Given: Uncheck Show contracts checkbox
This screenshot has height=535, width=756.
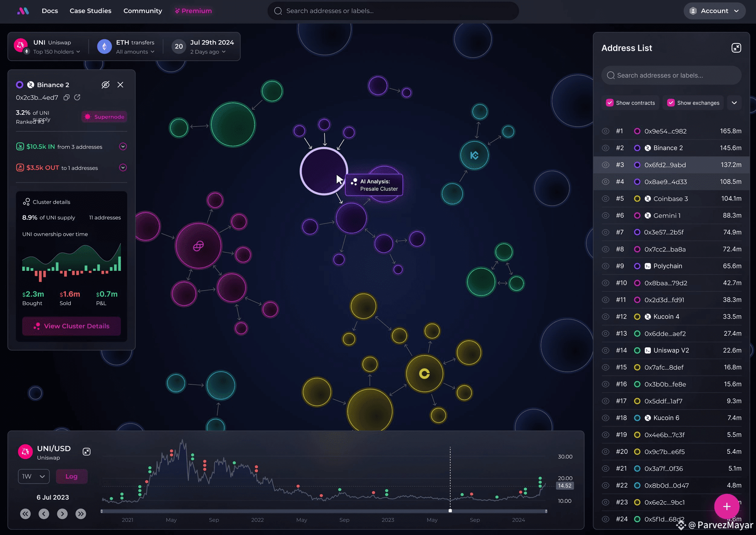Looking at the screenshot, I should [610, 103].
